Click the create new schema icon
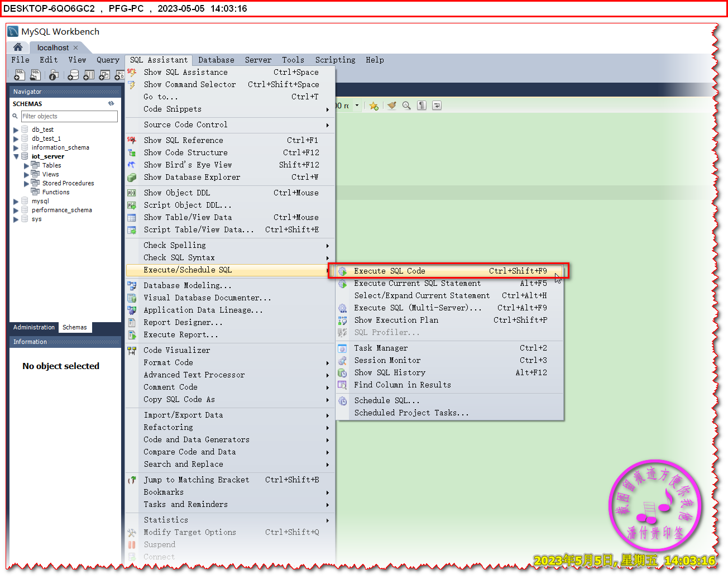Image resolution: width=728 pixels, height=579 pixels. (73, 75)
